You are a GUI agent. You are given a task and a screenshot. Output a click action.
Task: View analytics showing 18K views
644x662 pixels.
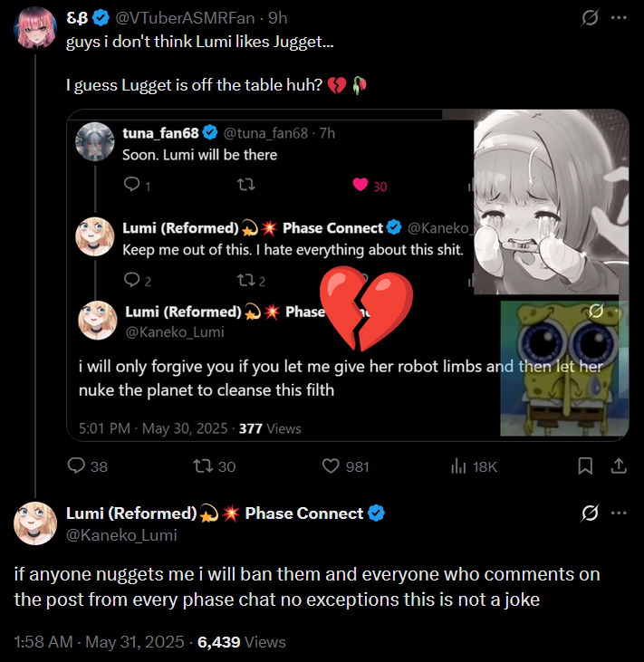[x=458, y=466]
